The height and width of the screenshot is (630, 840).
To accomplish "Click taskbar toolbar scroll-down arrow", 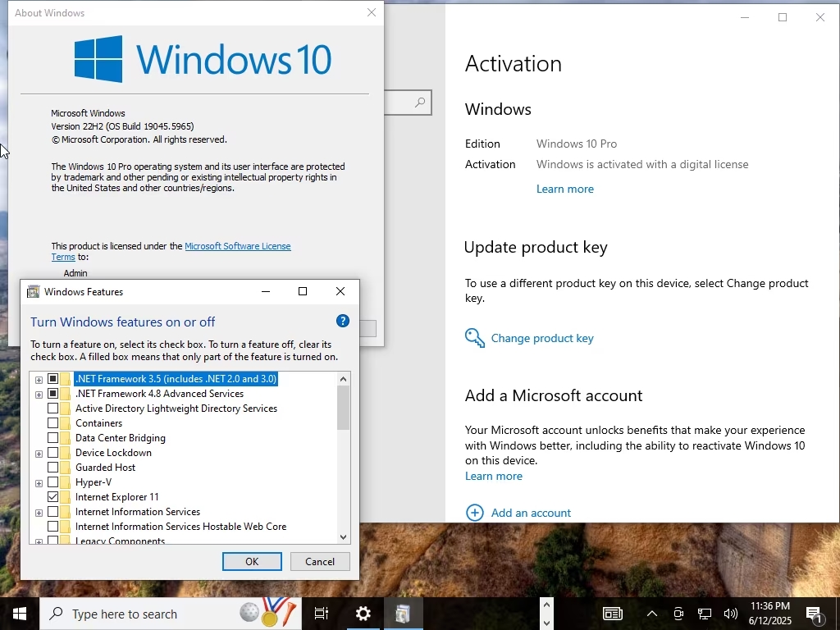I will (x=546, y=623).
